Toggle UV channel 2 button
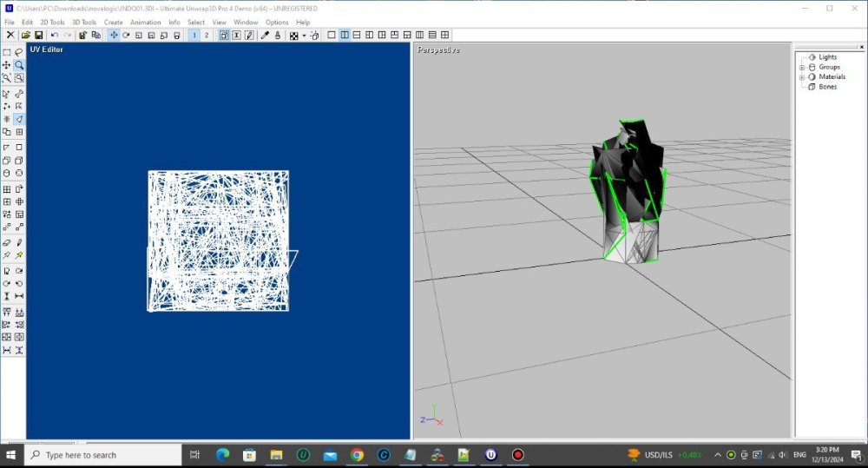The width and height of the screenshot is (868, 468). click(x=206, y=36)
